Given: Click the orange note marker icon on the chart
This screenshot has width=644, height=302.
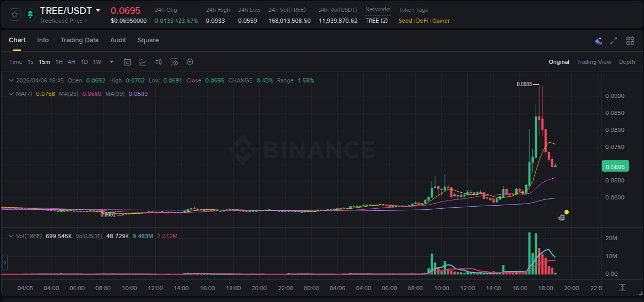Looking at the screenshot, I should click(x=562, y=217).
